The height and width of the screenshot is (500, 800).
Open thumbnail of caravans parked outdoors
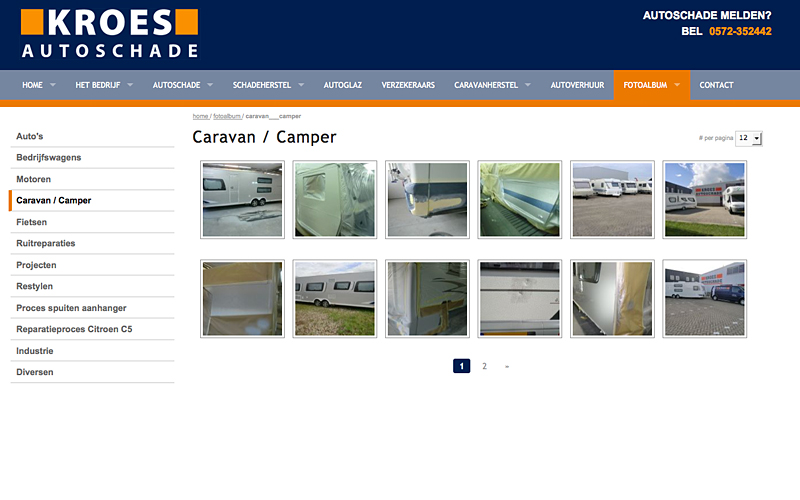[x=612, y=199]
